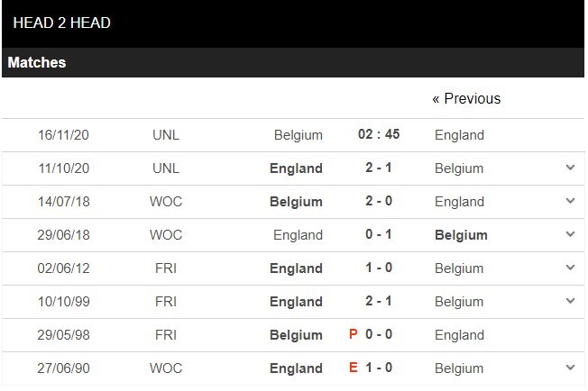The width and height of the screenshot is (588, 391).
Task: Click the 27/06/90 date cell
Action: [x=64, y=368]
